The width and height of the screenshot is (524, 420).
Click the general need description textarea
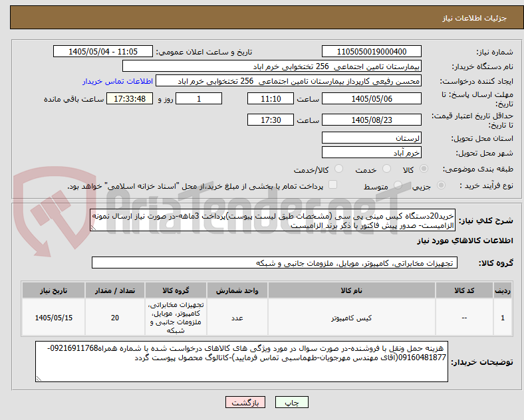click(273, 221)
